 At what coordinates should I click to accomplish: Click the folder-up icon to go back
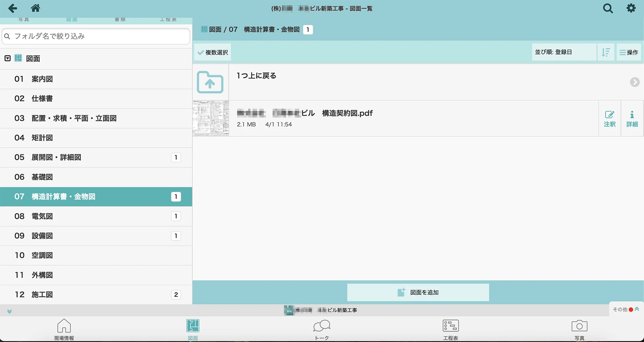click(210, 82)
